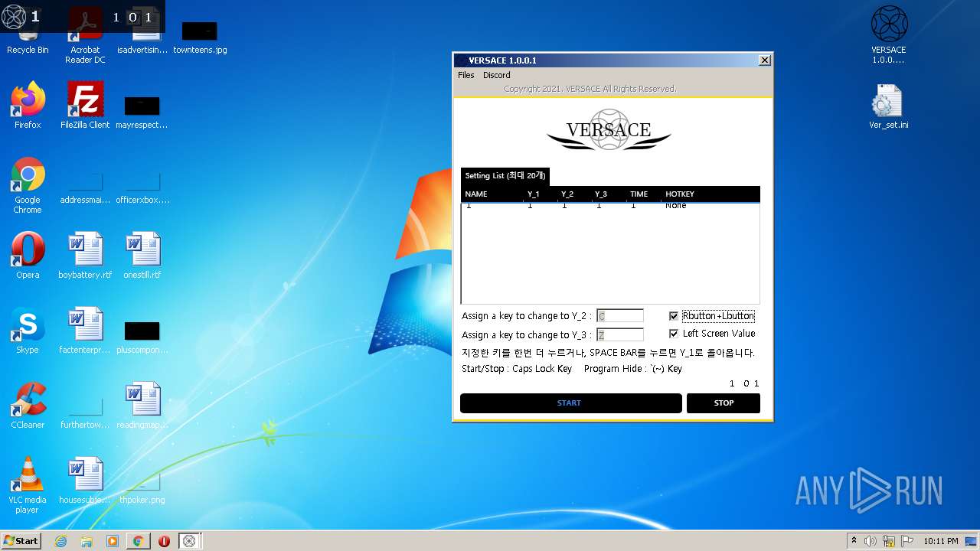Launch VLC media player shortcut
Image resolution: width=980 pixels, height=551 pixels.
tap(28, 484)
